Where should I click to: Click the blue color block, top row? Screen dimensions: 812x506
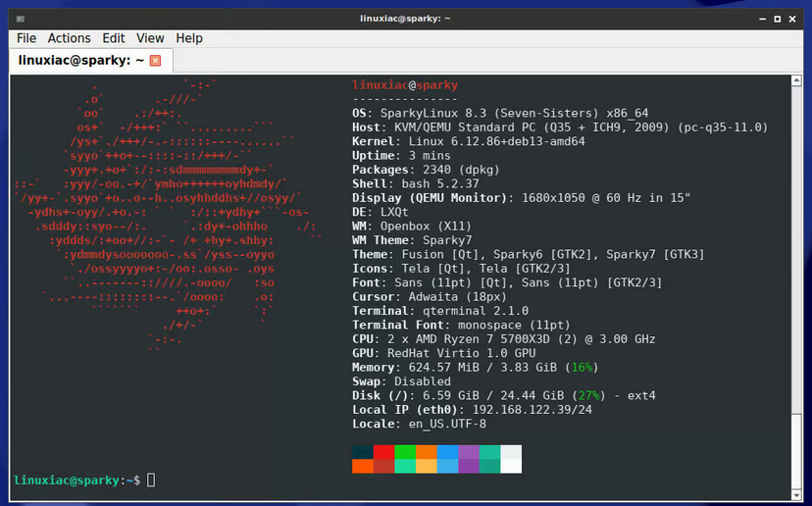coord(447,452)
